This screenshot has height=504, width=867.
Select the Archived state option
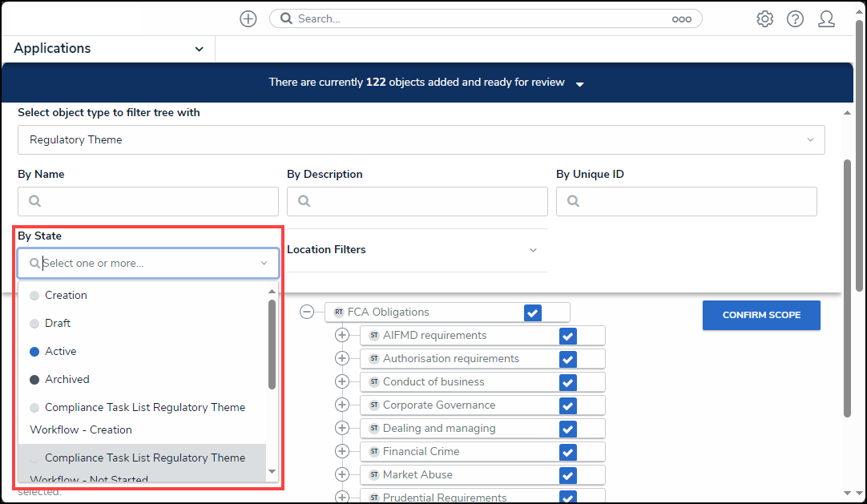coord(67,380)
